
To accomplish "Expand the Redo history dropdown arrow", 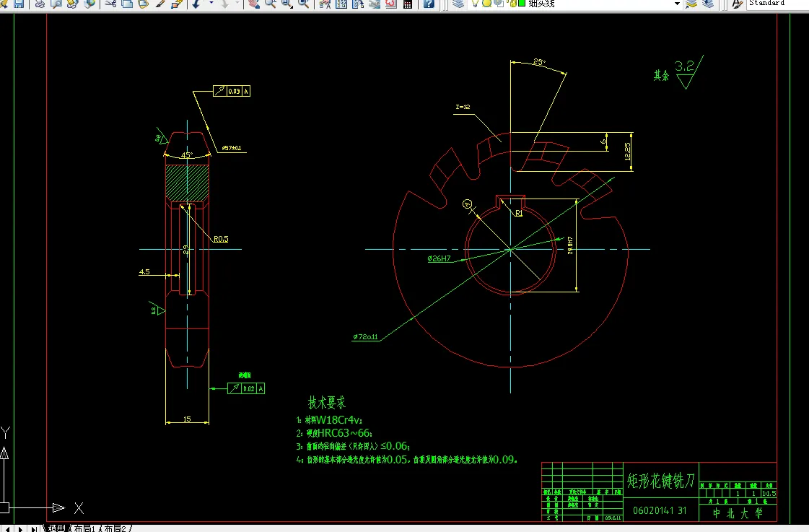I will [238, 4].
